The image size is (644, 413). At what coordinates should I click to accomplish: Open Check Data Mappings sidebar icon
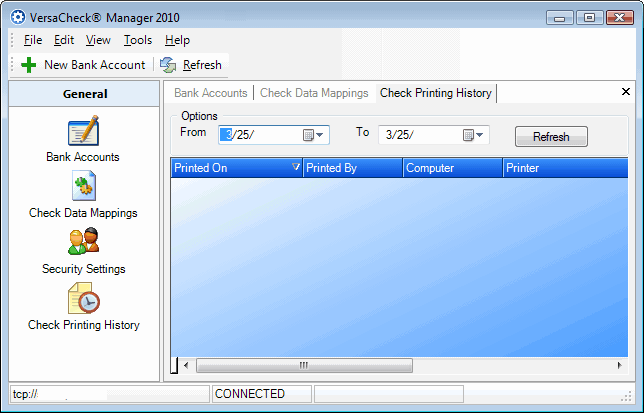[x=84, y=186]
